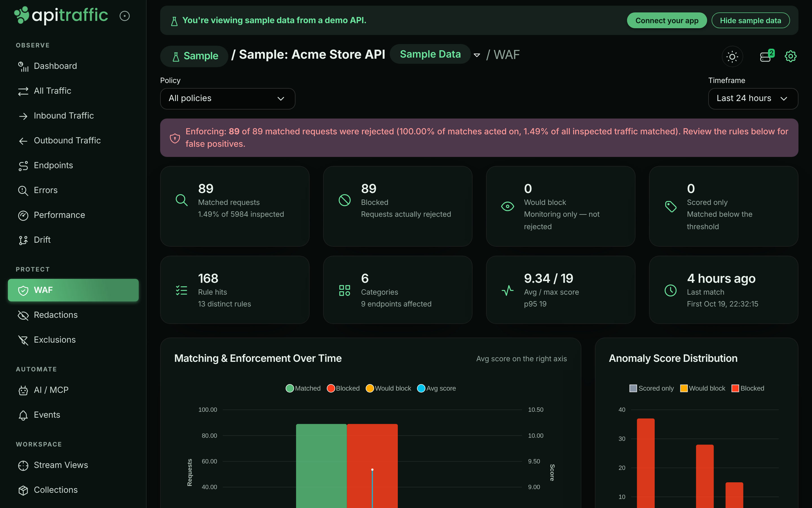
Task: Toggle Scored only in distribution legend
Action: [x=651, y=388]
